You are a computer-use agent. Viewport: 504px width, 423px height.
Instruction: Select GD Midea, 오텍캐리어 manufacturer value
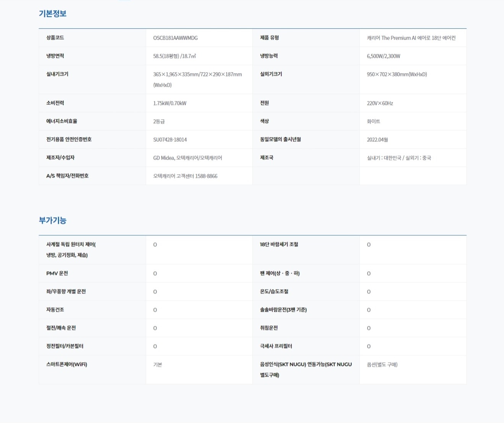pyautogui.click(x=187, y=158)
